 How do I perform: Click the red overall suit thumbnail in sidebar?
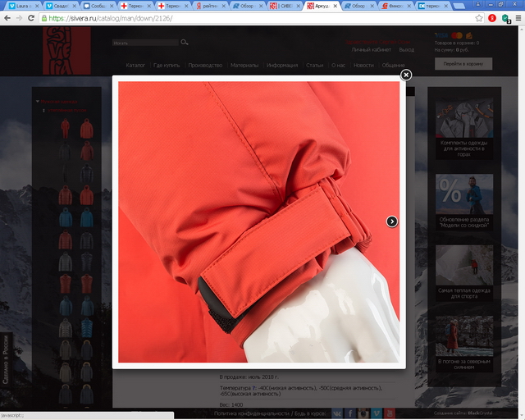click(66, 128)
